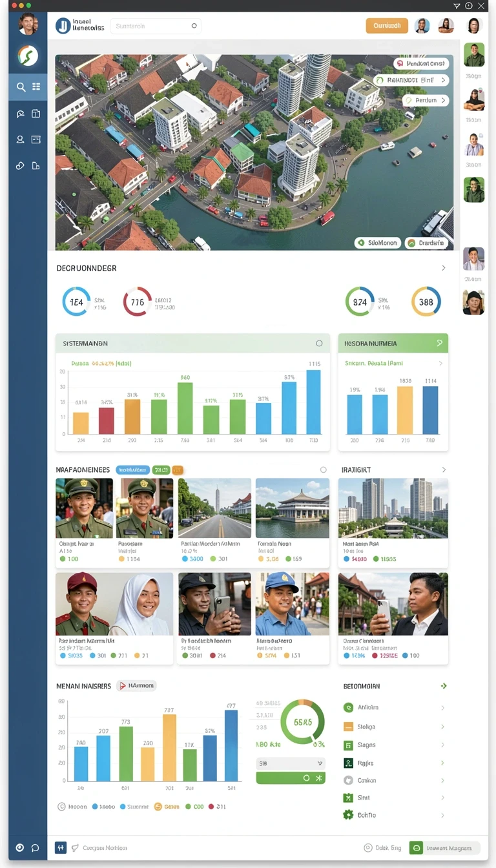Click the top map overlay pill with red icon
This screenshot has height=868, width=496.
pos(421,63)
